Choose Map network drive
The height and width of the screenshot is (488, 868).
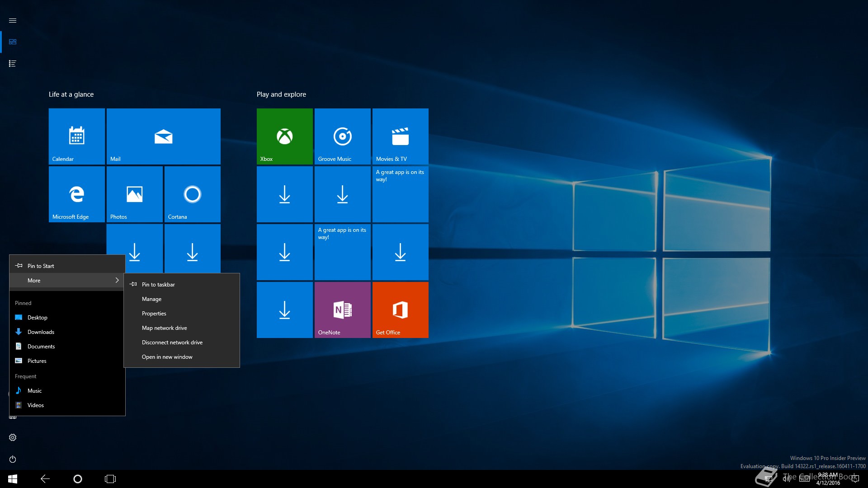coord(182,328)
